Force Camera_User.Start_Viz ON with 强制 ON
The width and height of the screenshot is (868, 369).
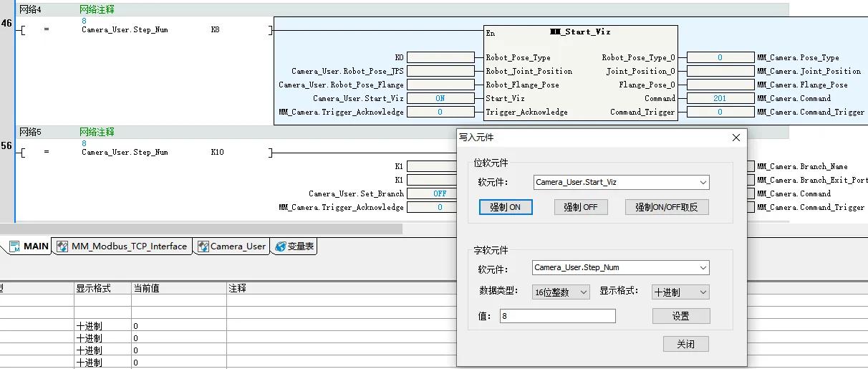click(506, 207)
